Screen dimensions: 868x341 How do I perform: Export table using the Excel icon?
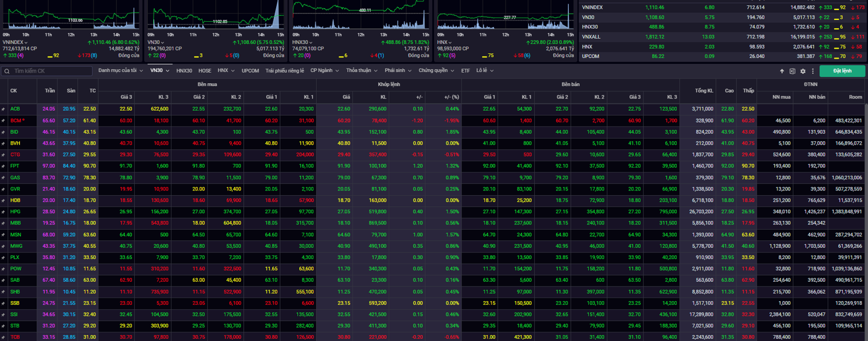(792, 71)
